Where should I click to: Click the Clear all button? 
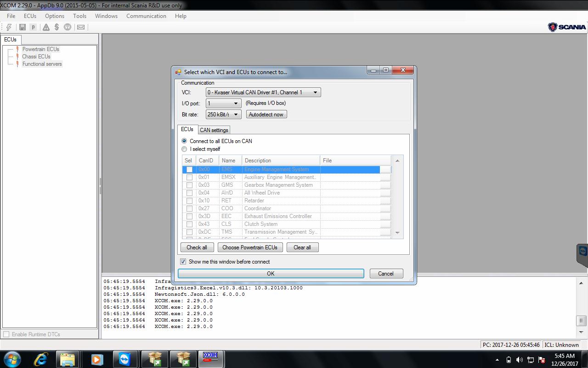(x=302, y=247)
